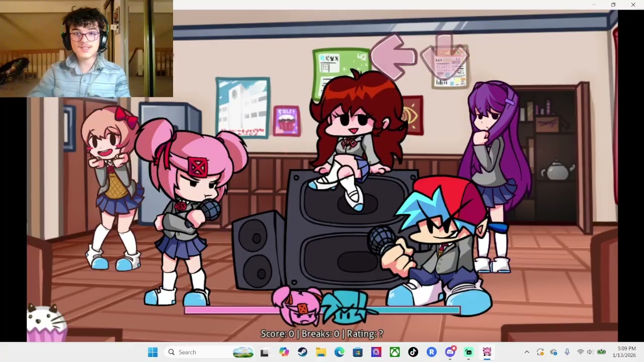
Task: Open the Windows Start menu
Action: click(x=152, y=352)
